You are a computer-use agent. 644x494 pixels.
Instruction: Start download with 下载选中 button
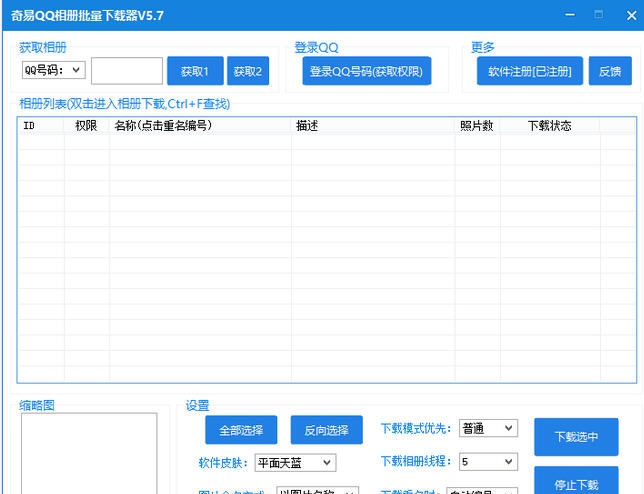[x=576, y=436]
